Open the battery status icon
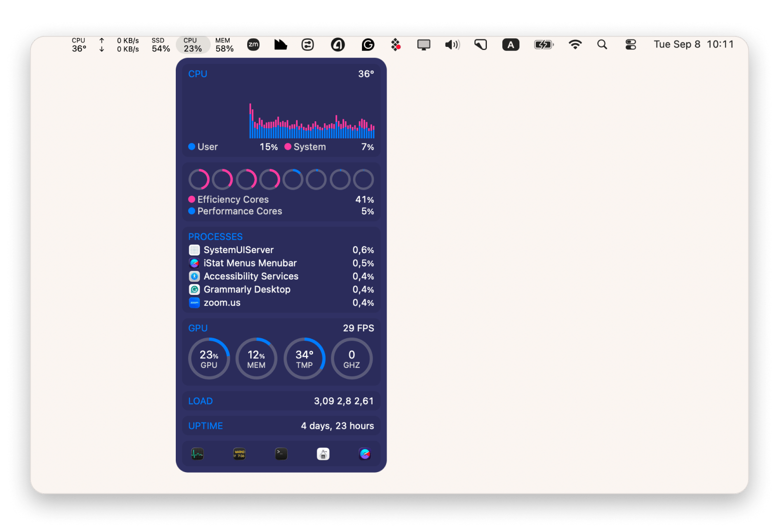Viewport: 779px width, 532px height. (544, 45)
